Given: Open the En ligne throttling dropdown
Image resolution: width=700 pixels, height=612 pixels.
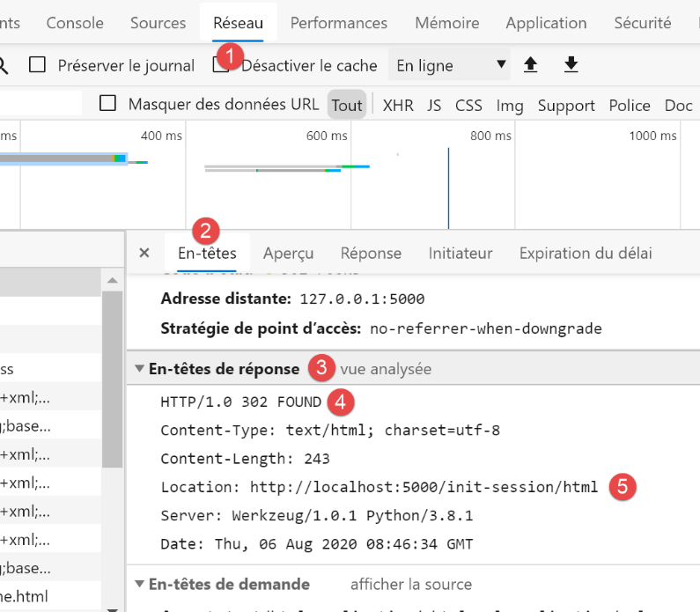Looking at the screenshot, I should point(451,65).
